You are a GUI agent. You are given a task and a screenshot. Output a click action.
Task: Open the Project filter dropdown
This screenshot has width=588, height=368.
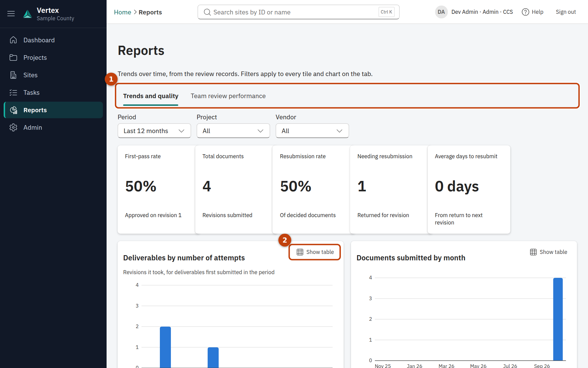tap(233, 131)
